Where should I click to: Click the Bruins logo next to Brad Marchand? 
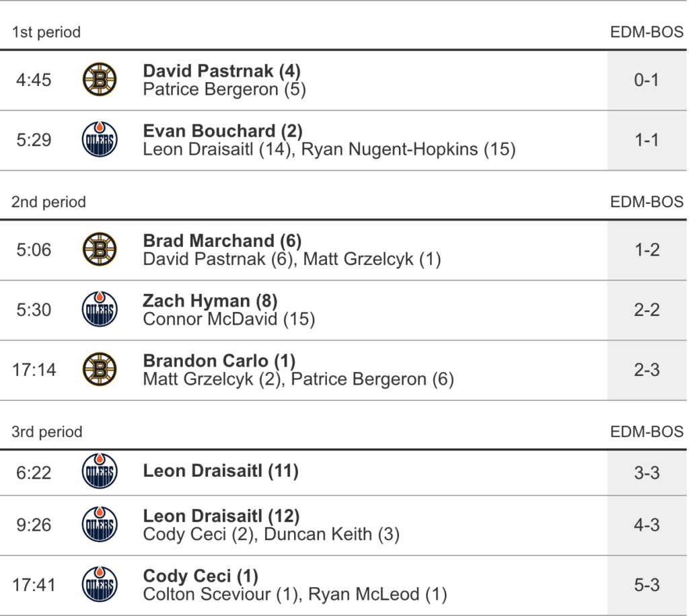pyautogui.click(x=99, y=250)
